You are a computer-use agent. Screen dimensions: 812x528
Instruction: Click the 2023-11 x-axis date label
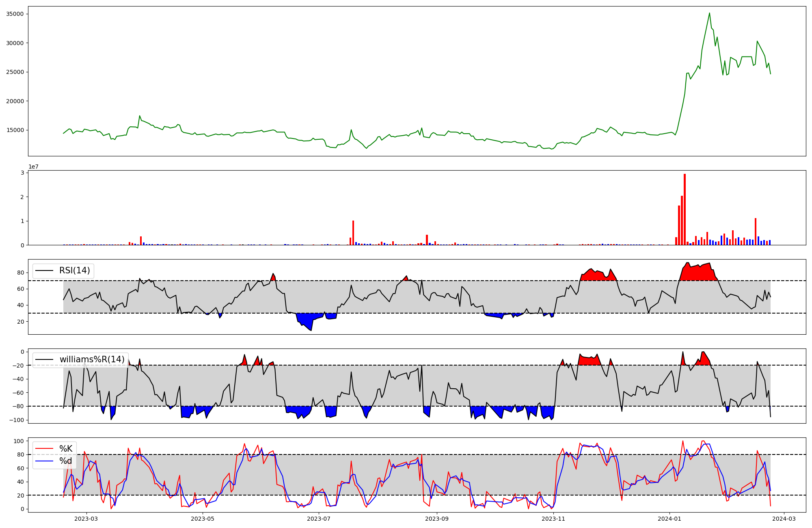pyautogui.click(x=553, y=519)
